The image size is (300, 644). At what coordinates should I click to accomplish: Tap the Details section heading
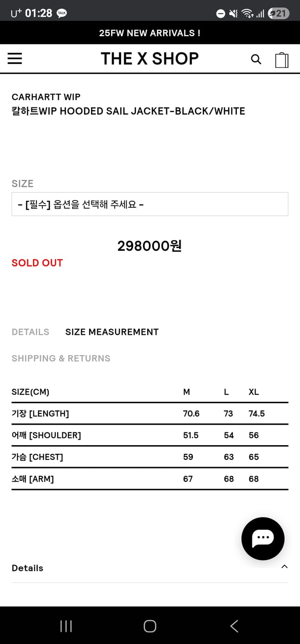[x=27, y=568]
